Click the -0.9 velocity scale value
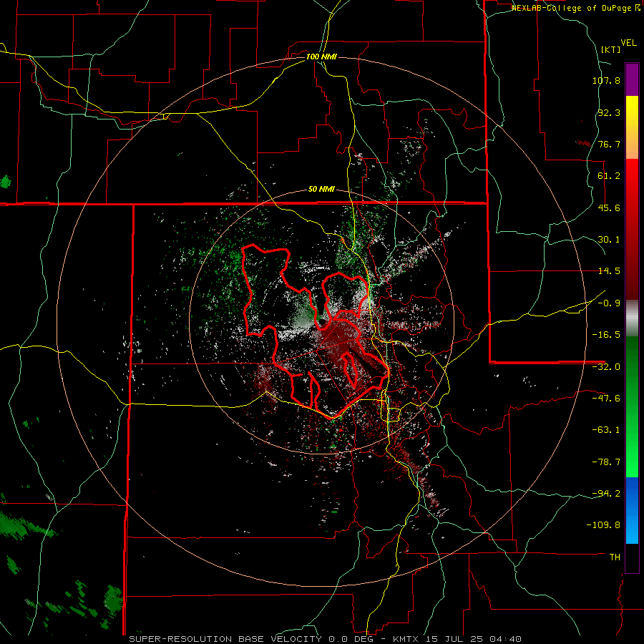Viewport: 644px width, 644px height. (x=609, y=303)
